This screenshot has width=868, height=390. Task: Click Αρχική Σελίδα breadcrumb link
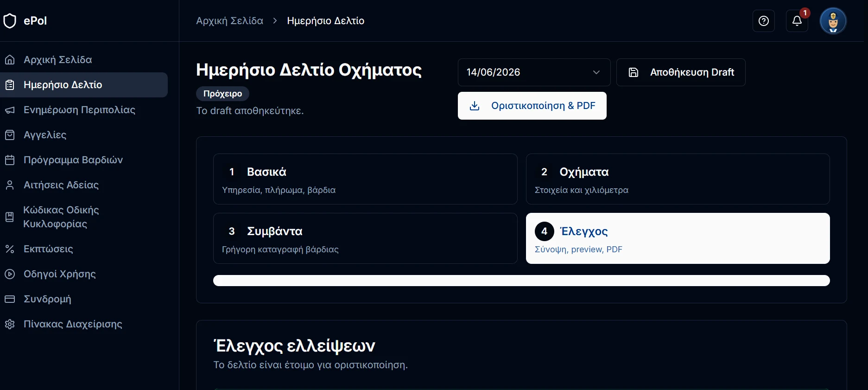(229, 21)
